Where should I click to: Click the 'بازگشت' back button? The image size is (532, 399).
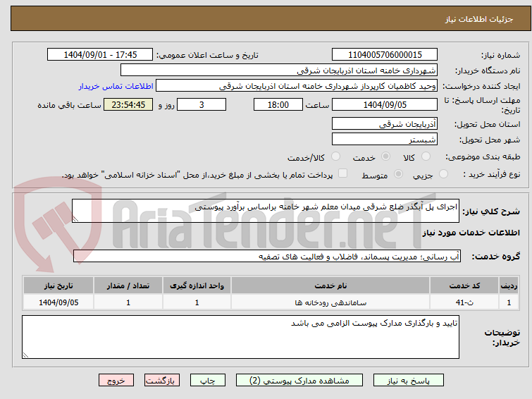point(162,381)
